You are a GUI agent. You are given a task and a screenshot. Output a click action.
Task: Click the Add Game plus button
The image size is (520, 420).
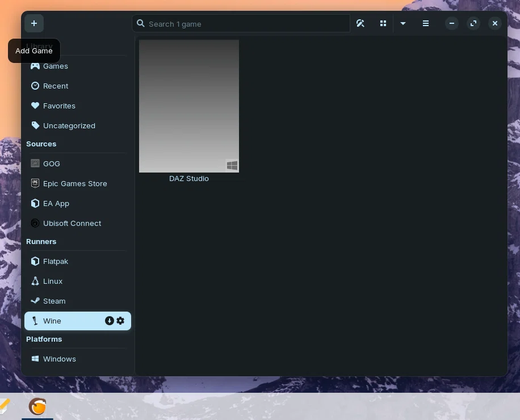pos(34,23)
